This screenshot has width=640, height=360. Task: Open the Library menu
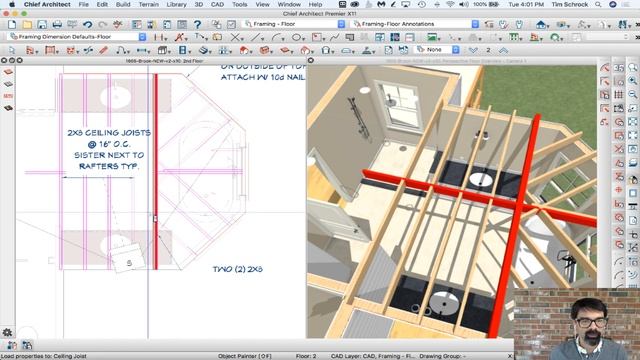176,4
